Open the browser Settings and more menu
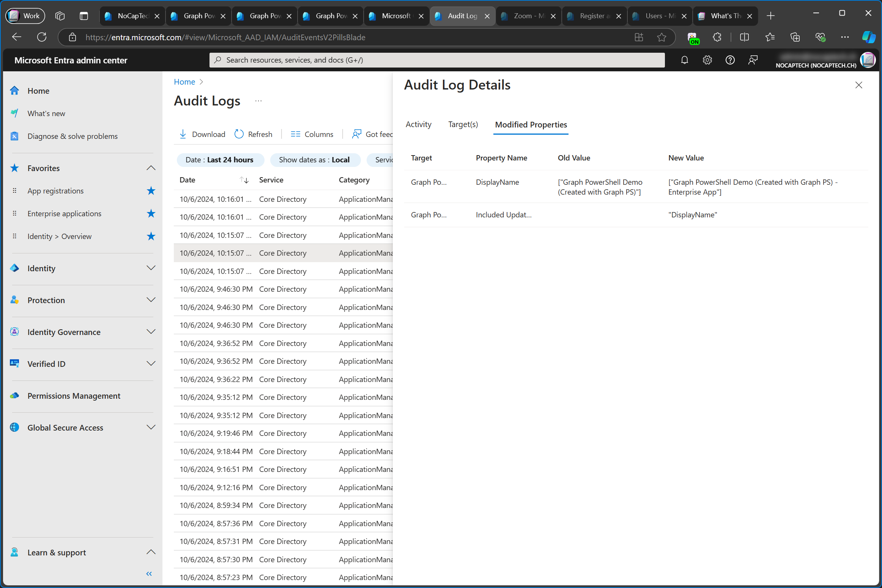Image resolution: width=882 pixels, height=588 pixels. (x=845, y=37)
